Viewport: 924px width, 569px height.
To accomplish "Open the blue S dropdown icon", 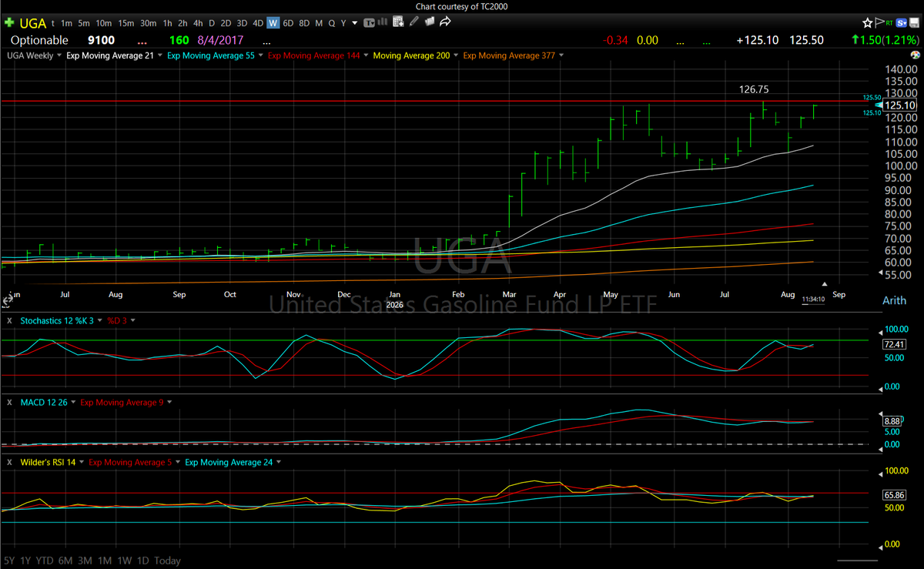I will click(x=902, y=23).
